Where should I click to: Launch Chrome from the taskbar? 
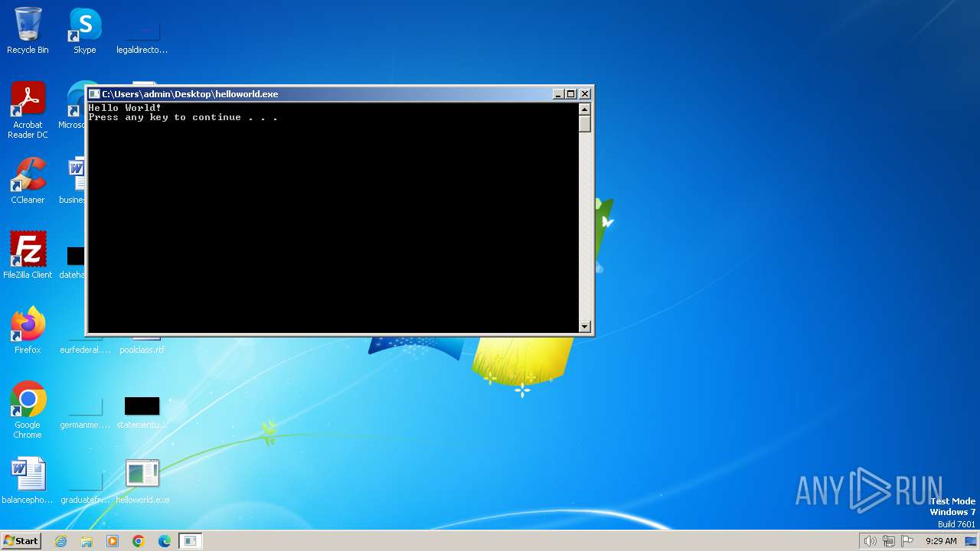139,541
